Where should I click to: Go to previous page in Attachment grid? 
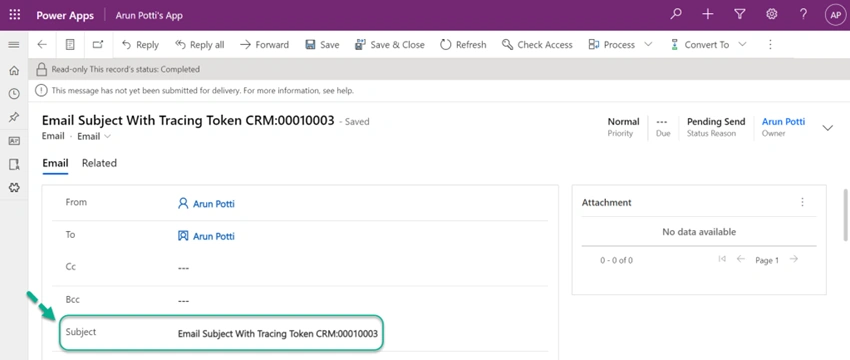[x=740, y=259]
